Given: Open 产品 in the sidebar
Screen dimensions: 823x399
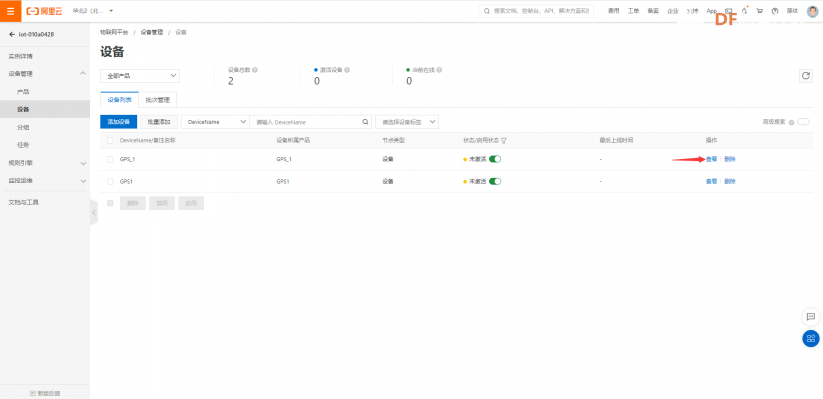Looking at the screenshot, I should click(x=23, y=92).
